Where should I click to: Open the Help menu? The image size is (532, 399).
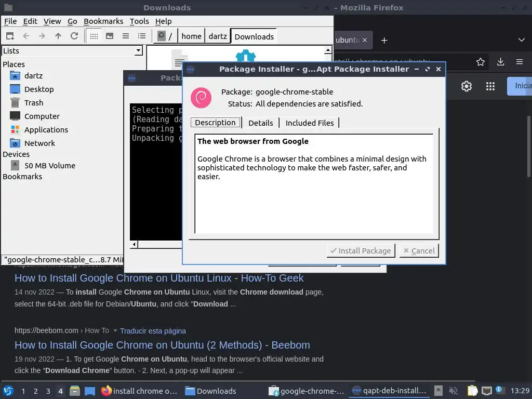point(164,21)
